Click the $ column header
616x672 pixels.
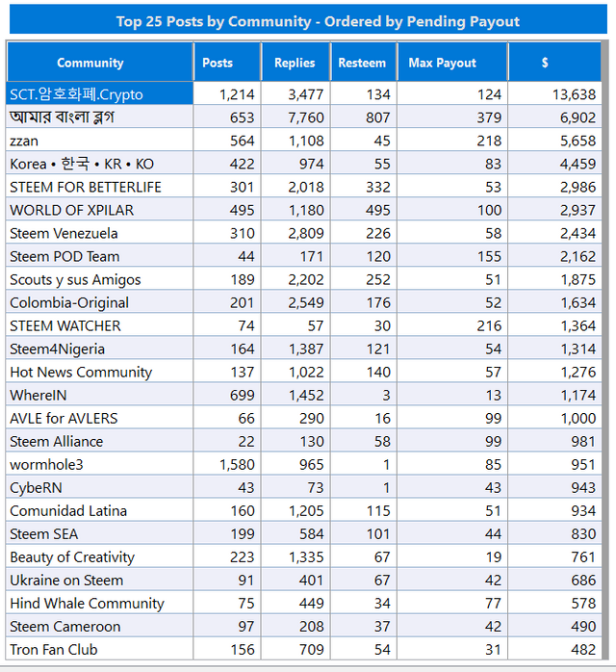pyautogui.click(x=554, y=63)
